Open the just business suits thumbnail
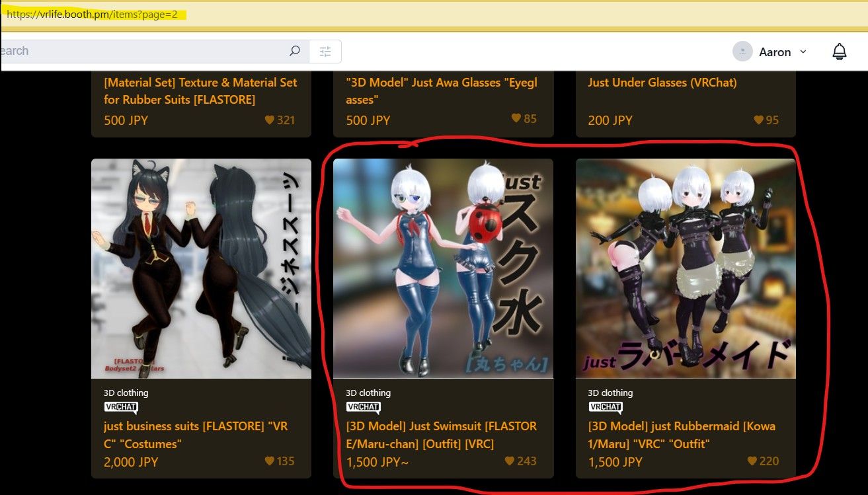Viewport: 868px width, 495px height. (x=201, y=268)
